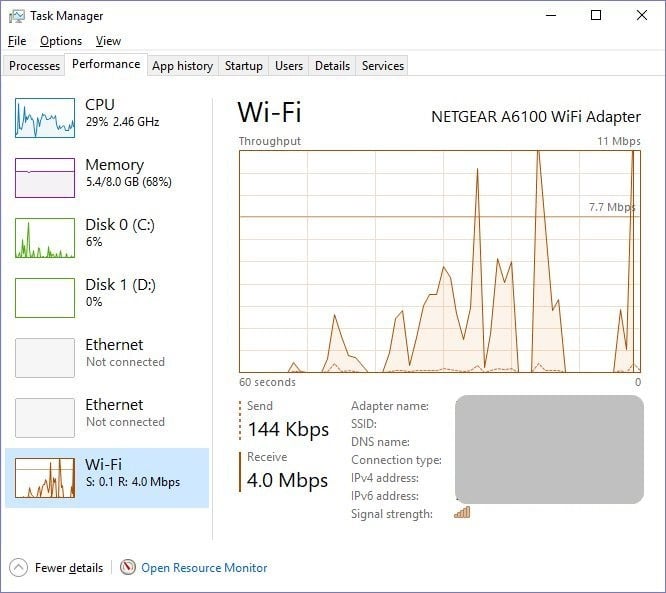Click the Task Manager title bar icon

coord(17,15)
